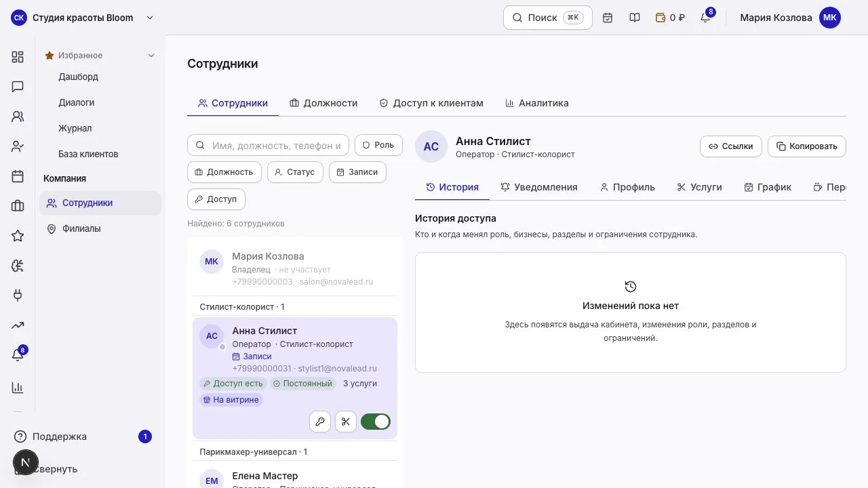Click the wallet balance showing 0 ₽
This screenshot has height=488, width=868.
coord(670,18)
